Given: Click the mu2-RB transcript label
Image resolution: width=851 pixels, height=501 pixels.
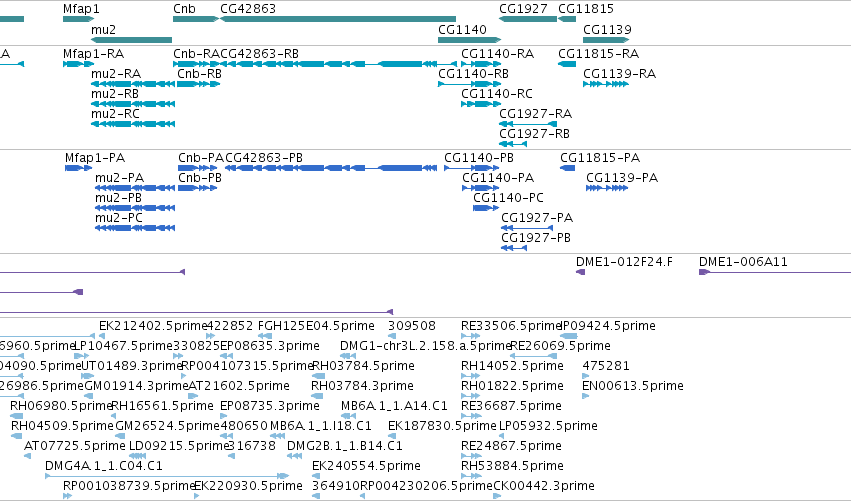Looking at the screenshot, I should (115, 94).
